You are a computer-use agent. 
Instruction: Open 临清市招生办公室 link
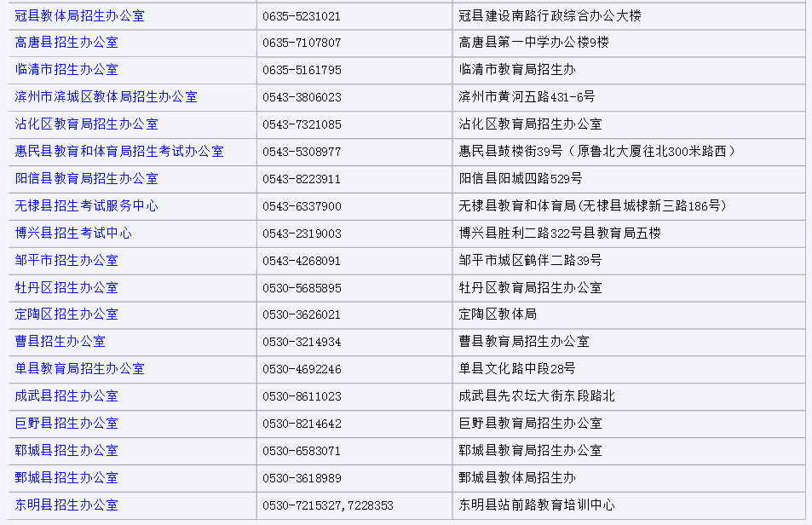tap(66, 70)
